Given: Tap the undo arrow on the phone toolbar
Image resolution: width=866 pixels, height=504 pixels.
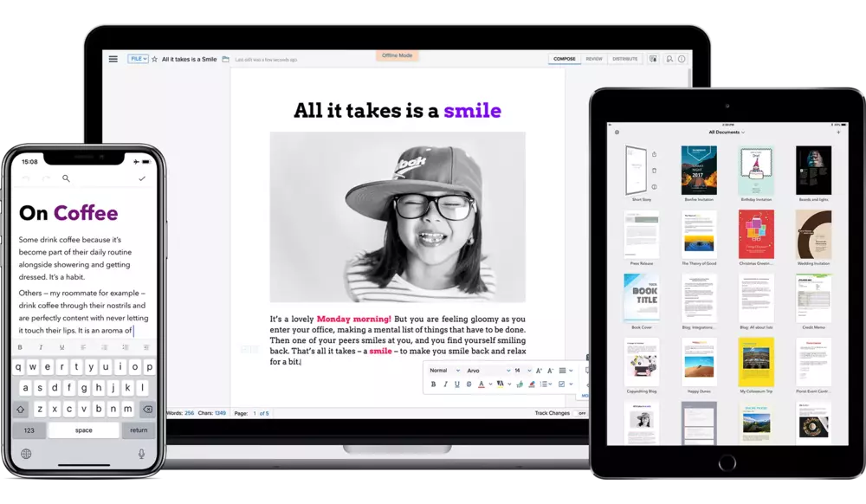Looking at the screenshot, I should click(x=26, y=178).
